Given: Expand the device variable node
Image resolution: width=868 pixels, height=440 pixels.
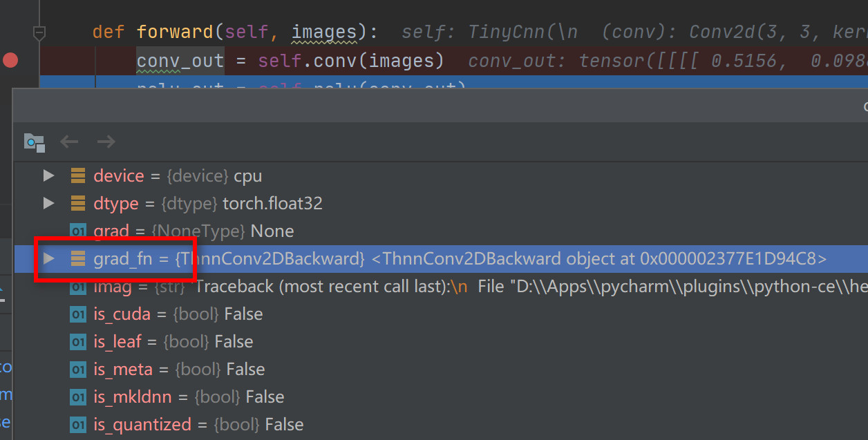Looking at the screenshot, I should pos(48,175).
